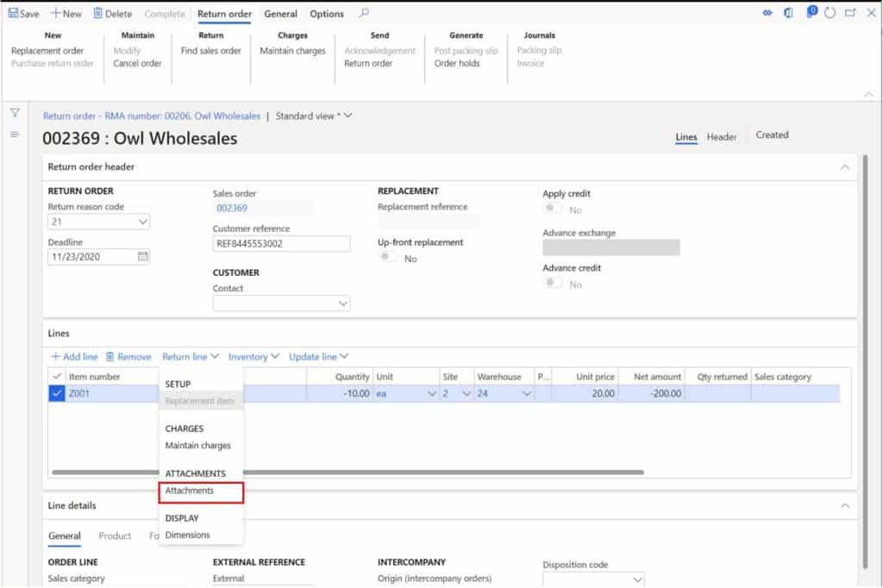Click the Save icon in the toolbar
The height and width of the screenshot is (588, 883).
pos(22,13)
